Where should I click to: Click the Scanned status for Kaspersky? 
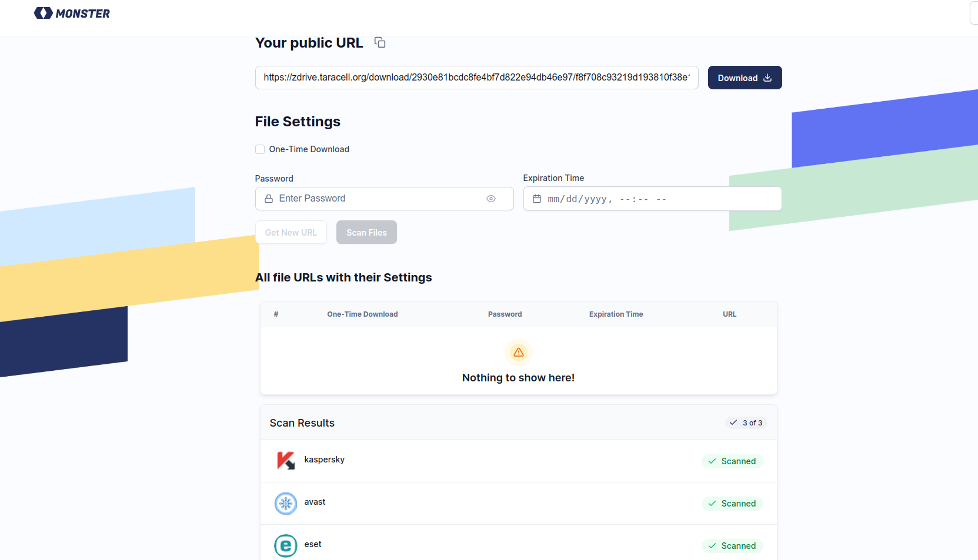click(732, 461)
